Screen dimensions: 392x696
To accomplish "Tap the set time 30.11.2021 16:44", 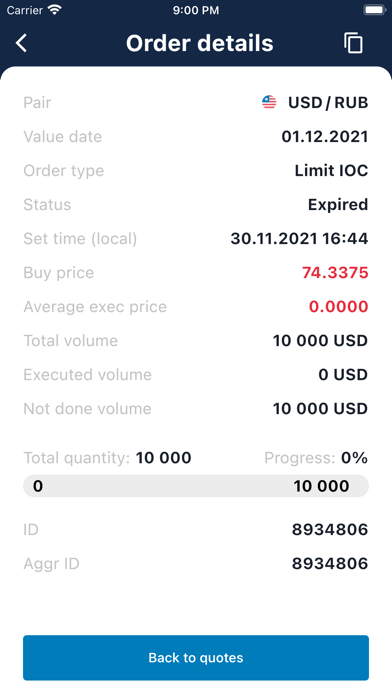I will 299,239.
